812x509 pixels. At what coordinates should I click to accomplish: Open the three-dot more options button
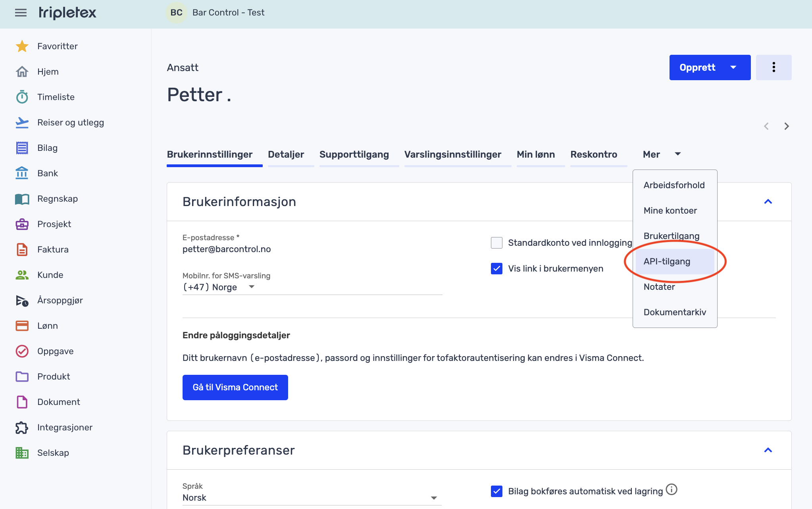(774, 67)
